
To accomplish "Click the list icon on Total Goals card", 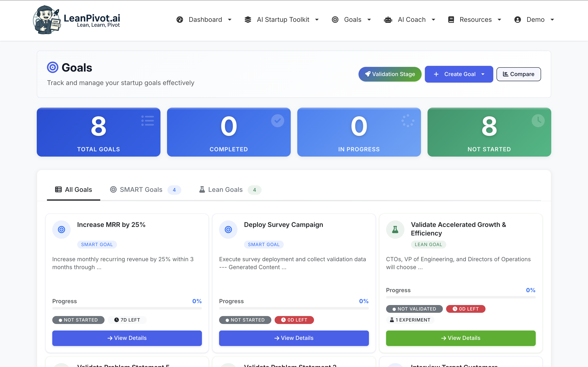I will [147, 120].
